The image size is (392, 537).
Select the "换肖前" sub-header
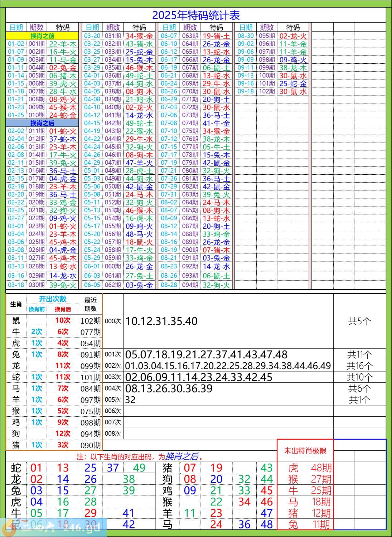point(37,309)
